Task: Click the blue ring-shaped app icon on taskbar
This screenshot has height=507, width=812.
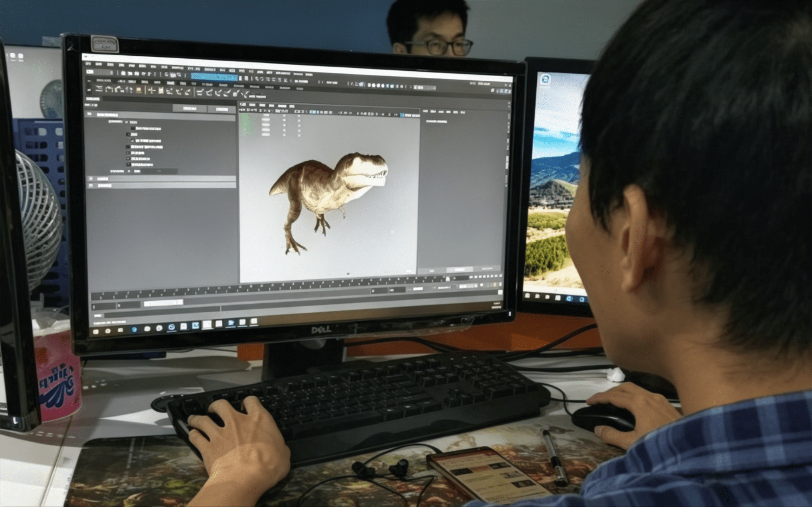Action: tap(172, 327)
